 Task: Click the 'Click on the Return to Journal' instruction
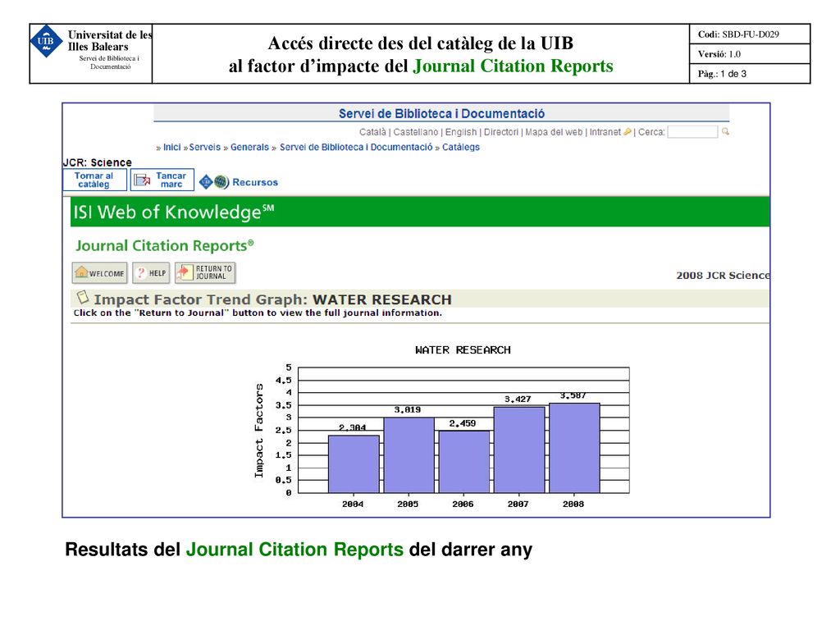pos(258,313)
